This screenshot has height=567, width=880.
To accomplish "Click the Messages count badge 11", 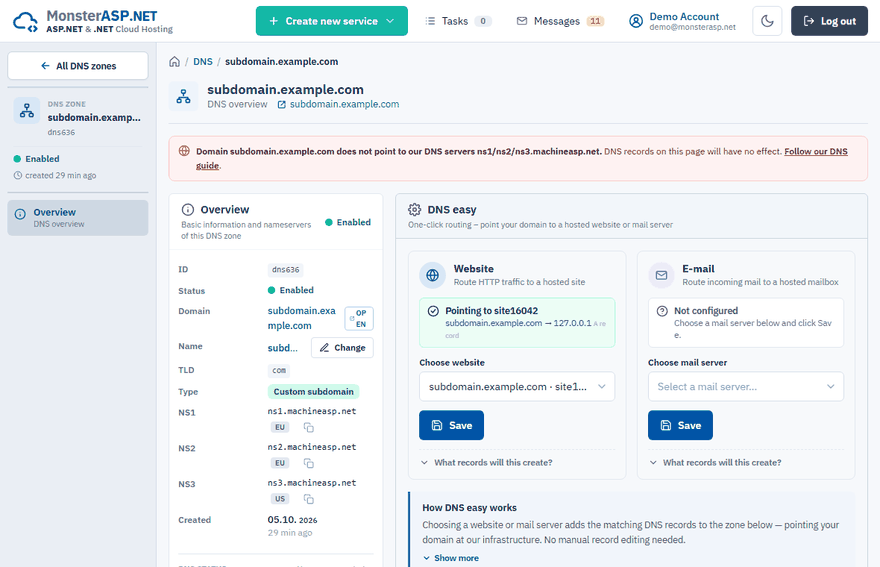I will 595,21.
